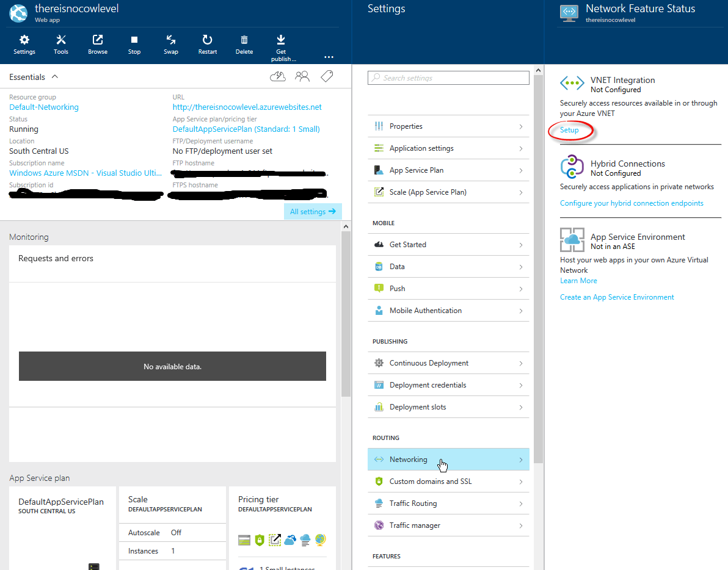This screenshot has width=728, height=570.
Task: Open the Scale tile
Action: 172,528
